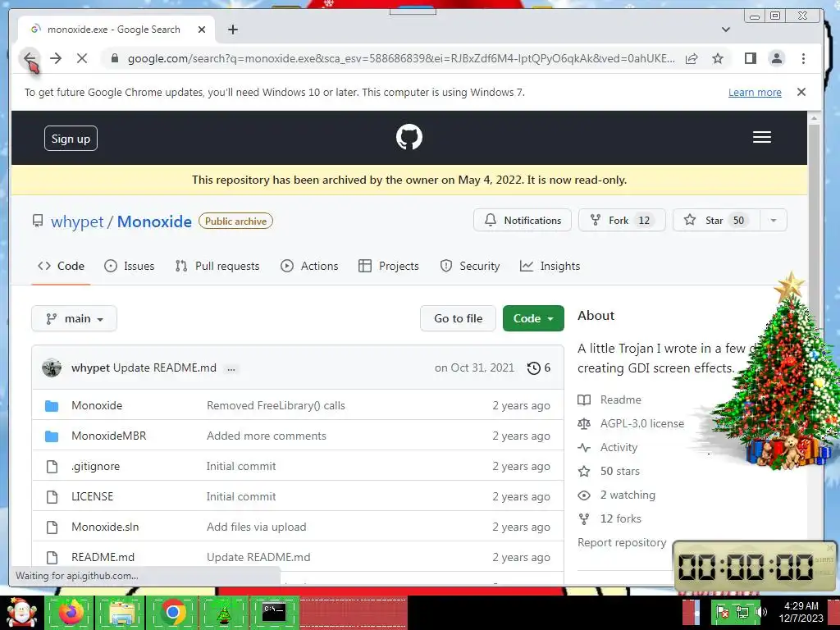Click the padlock site info icon
The height and width of the screenshot is (630, 840).
(114, 58)
